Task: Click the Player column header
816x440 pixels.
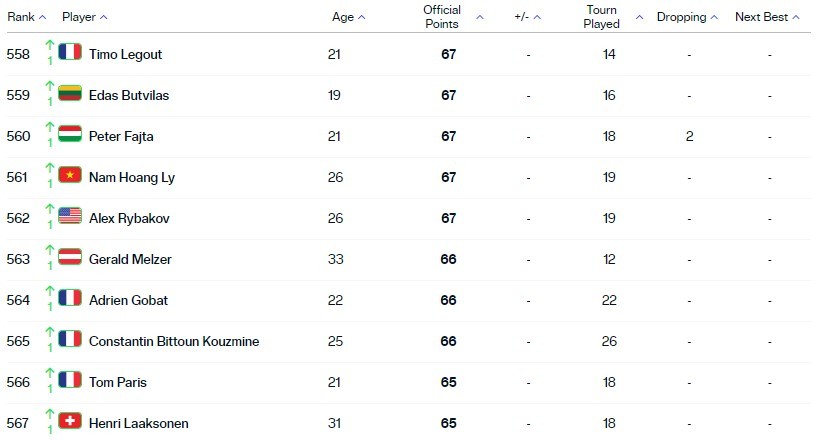Action: point(79,17)
